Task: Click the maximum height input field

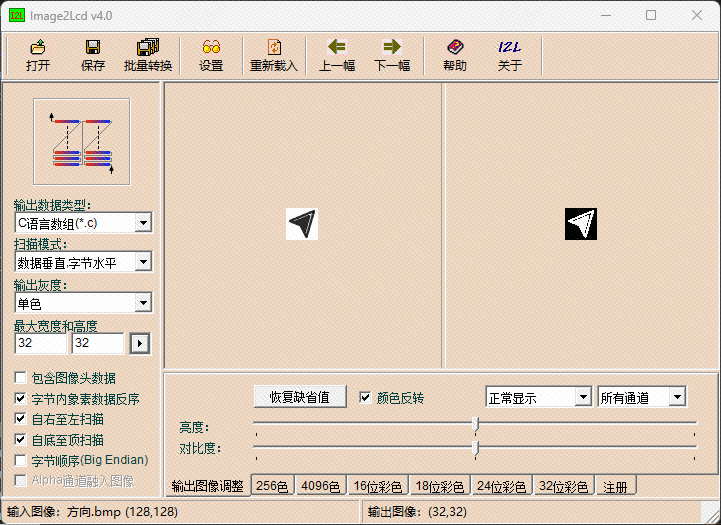Action: point(98,343)
